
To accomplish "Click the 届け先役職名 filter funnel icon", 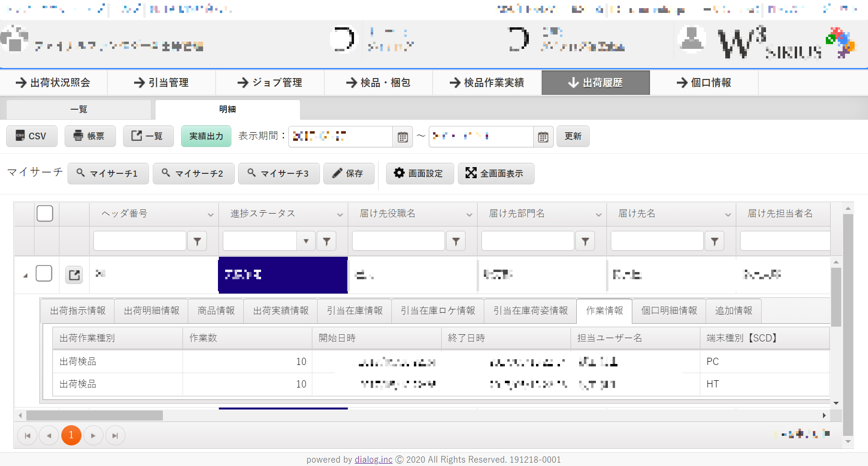I will pos(456,241).
